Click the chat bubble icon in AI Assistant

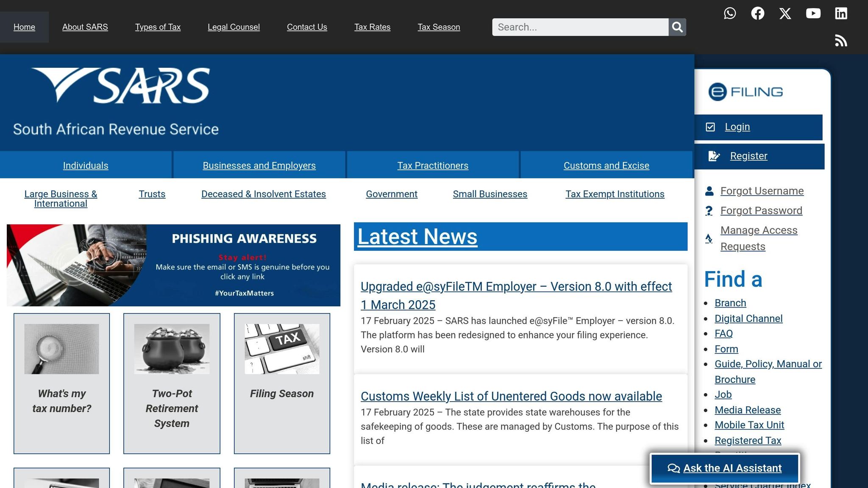pyautogui.click(x=673, y=468)
